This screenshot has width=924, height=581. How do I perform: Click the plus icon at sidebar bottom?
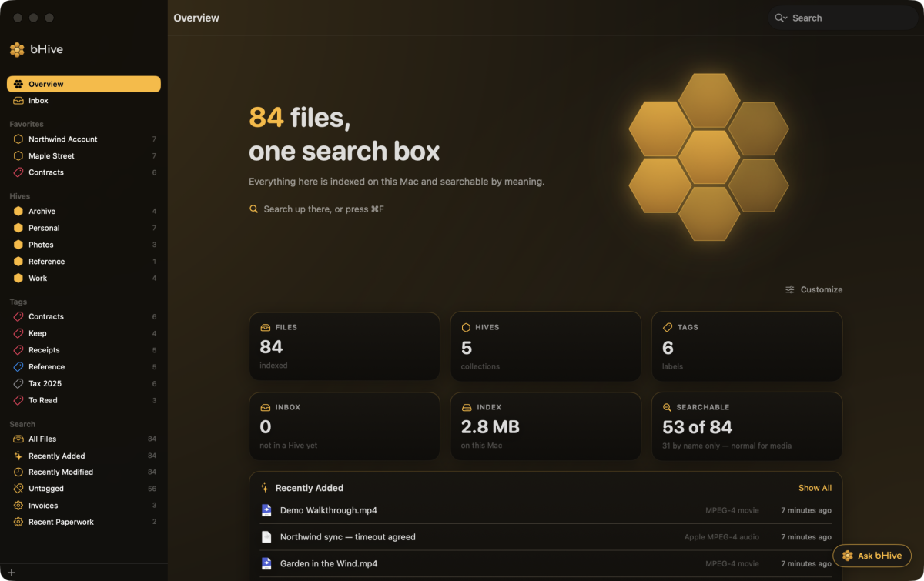12,573
